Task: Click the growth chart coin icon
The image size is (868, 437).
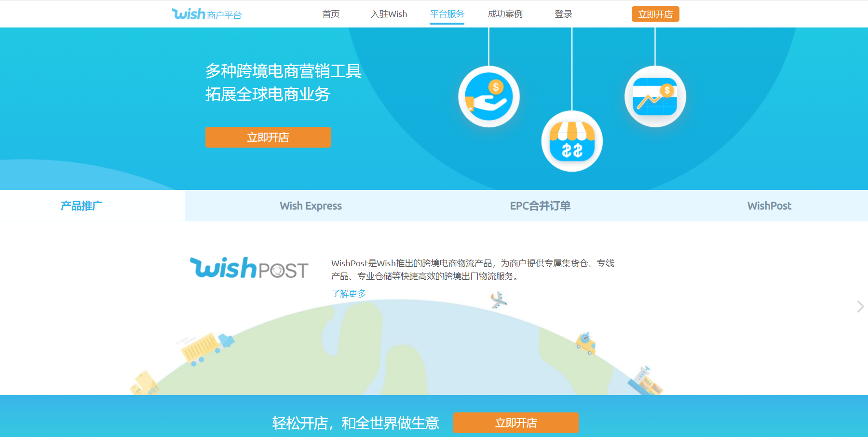Action: point(655,96)
